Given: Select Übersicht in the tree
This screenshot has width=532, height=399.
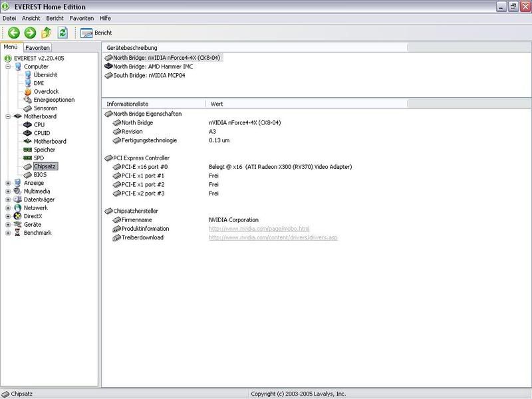Looking at the screenshot, I should tap(45, 75).
